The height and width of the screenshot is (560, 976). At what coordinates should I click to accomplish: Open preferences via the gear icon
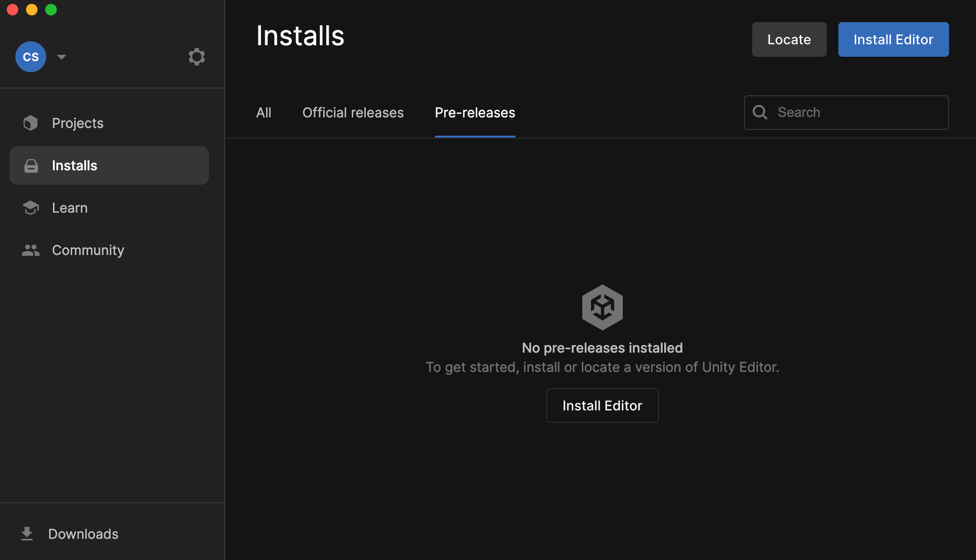(x=197, y=57)
